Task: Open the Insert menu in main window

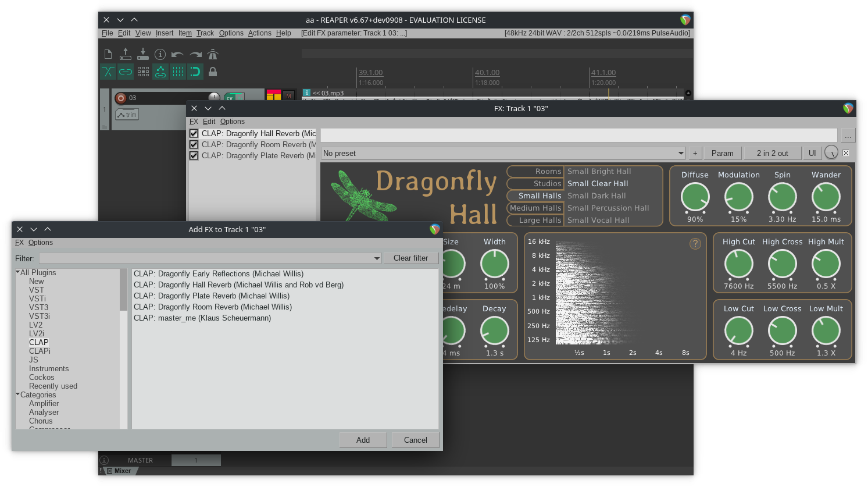Action: pos(164,33)
